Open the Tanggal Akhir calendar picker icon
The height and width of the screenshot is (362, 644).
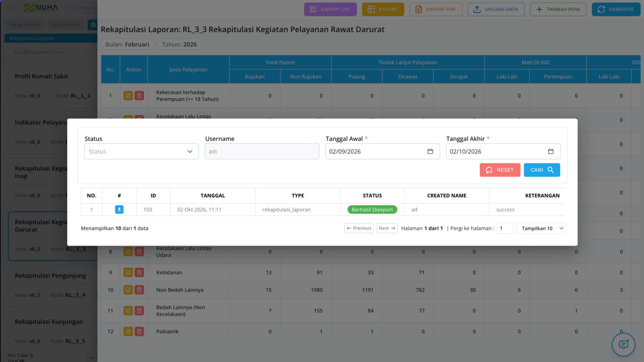(551, 152)
